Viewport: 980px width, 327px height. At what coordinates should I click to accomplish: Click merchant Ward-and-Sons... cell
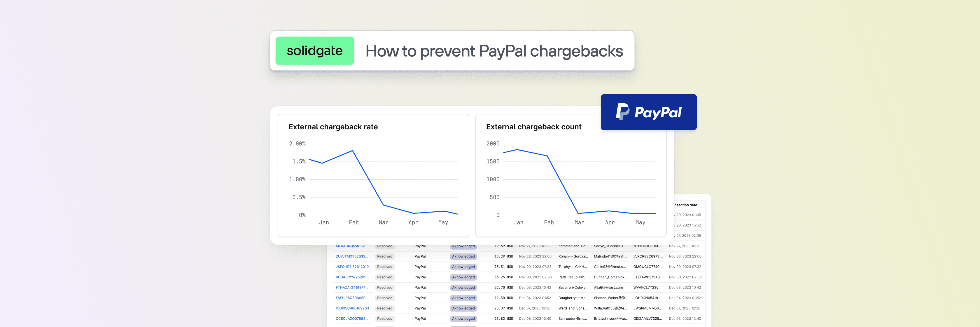573,308
